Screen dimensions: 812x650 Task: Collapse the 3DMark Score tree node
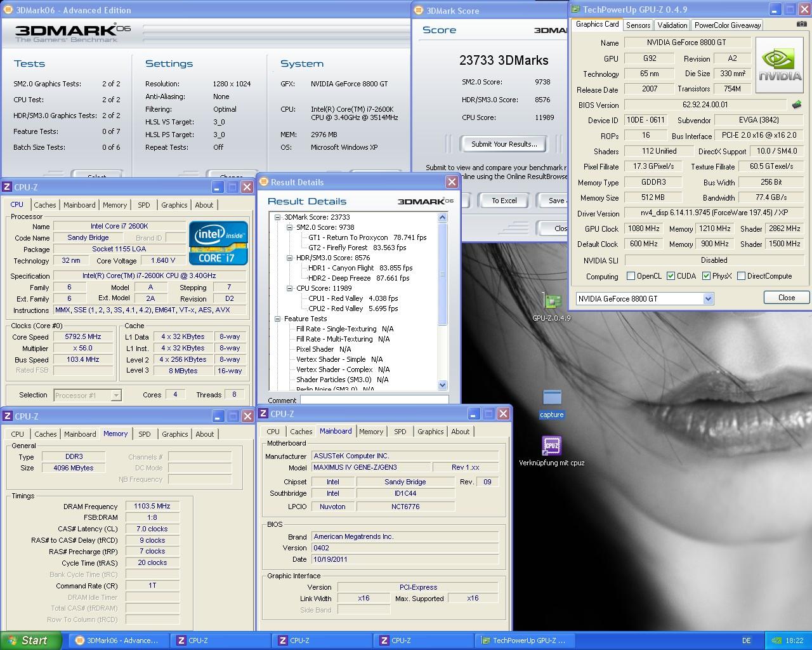pyautogui.click(x=277, y=217)
